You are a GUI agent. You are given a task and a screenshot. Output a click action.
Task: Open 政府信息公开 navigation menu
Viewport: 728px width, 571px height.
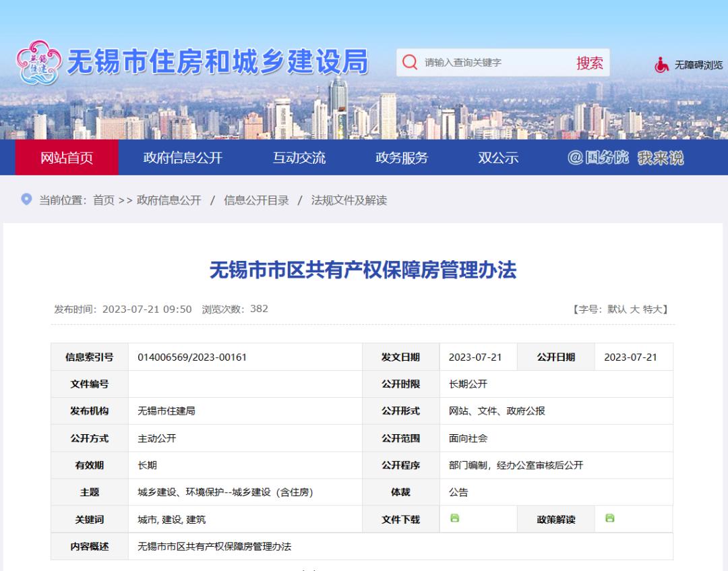[183, 158]
